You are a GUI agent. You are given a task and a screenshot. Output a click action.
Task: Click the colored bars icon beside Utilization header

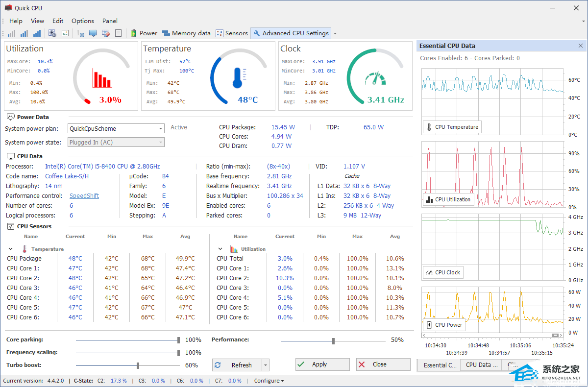click(x=234, y=249)
